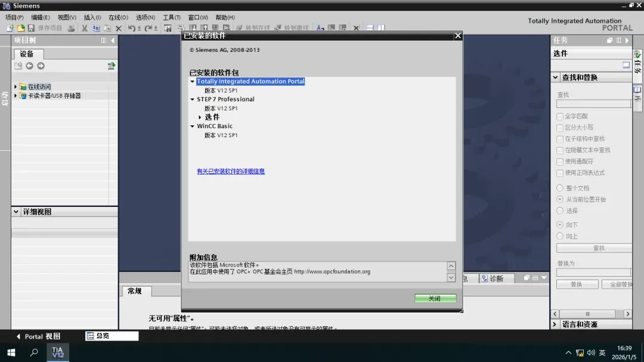This screenshot has width=644, height=362.
Task: Switch to Portal 视图
Action: click(x=38, y=336)
